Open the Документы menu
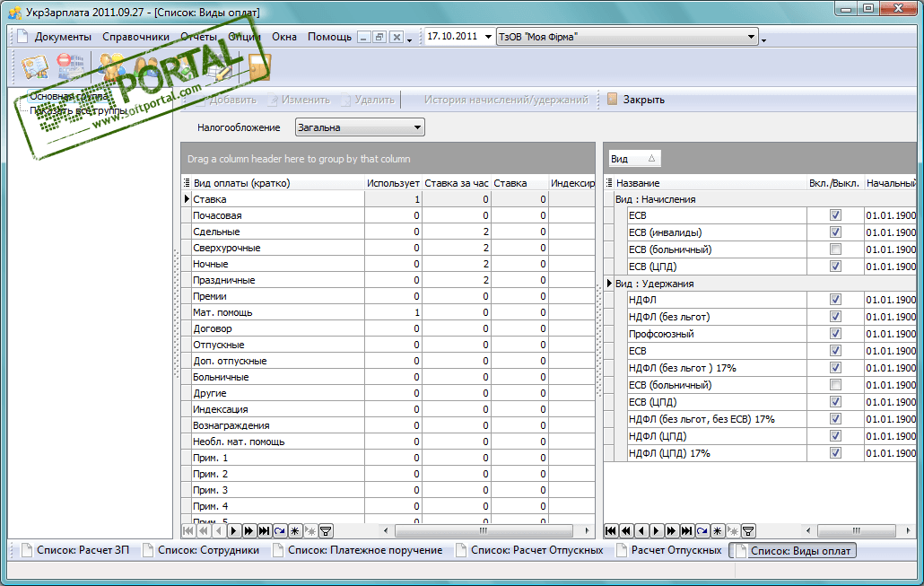 (63, 37)
